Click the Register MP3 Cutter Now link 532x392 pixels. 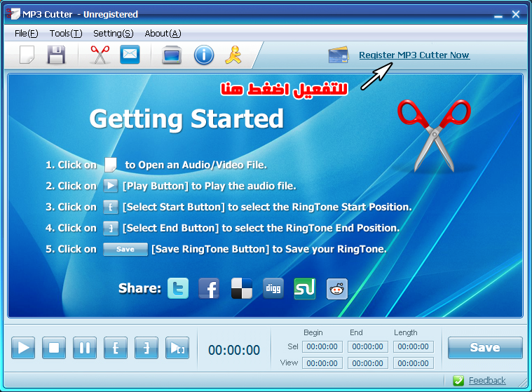(414, 55)
